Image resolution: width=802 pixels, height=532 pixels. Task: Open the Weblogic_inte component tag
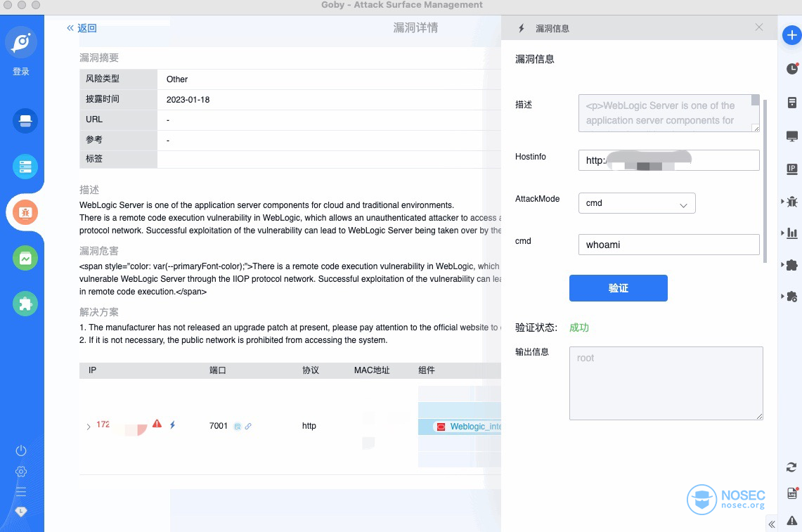click(x=469, y=427)
